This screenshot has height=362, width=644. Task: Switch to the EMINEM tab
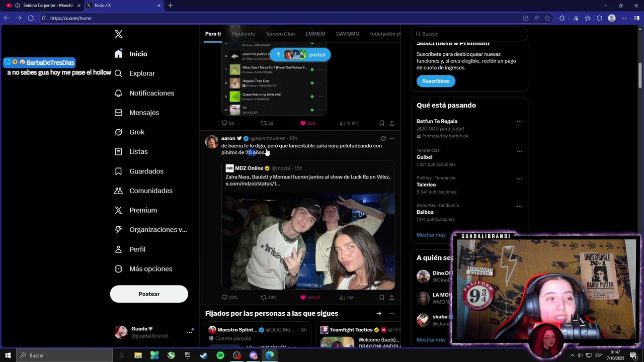point(315,34)
